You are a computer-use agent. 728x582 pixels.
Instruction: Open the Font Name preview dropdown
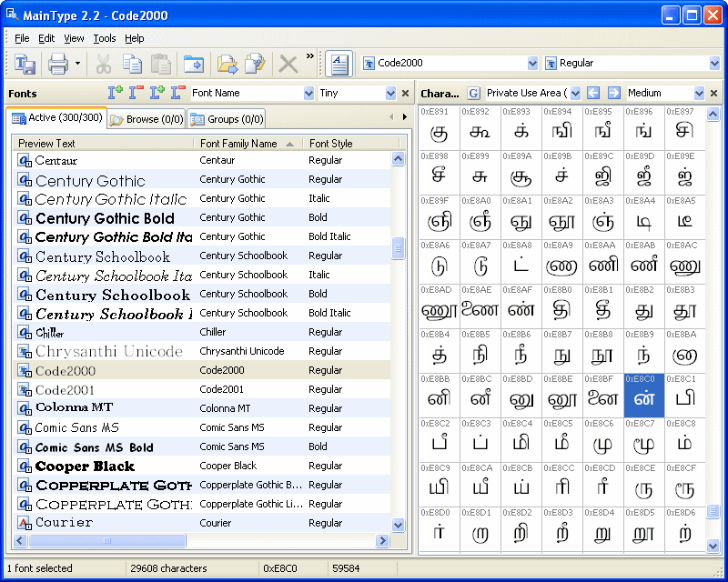308,94
